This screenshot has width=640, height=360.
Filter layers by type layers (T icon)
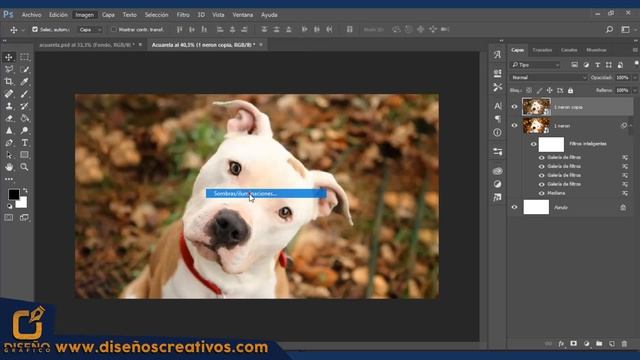(598, 65)
